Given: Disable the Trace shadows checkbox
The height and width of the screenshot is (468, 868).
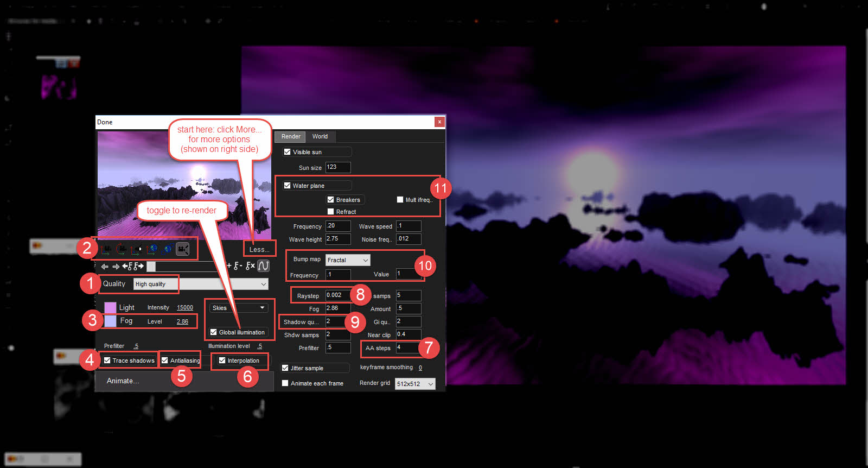Looking at the screenshot, I should click(107, 361).
